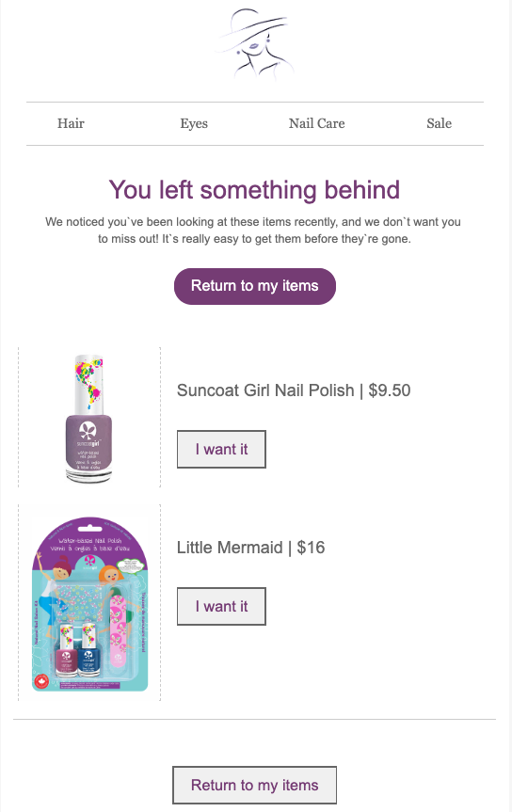Open the Hair category
This screenshot has width=512, height=812.
tap(71, 123)
